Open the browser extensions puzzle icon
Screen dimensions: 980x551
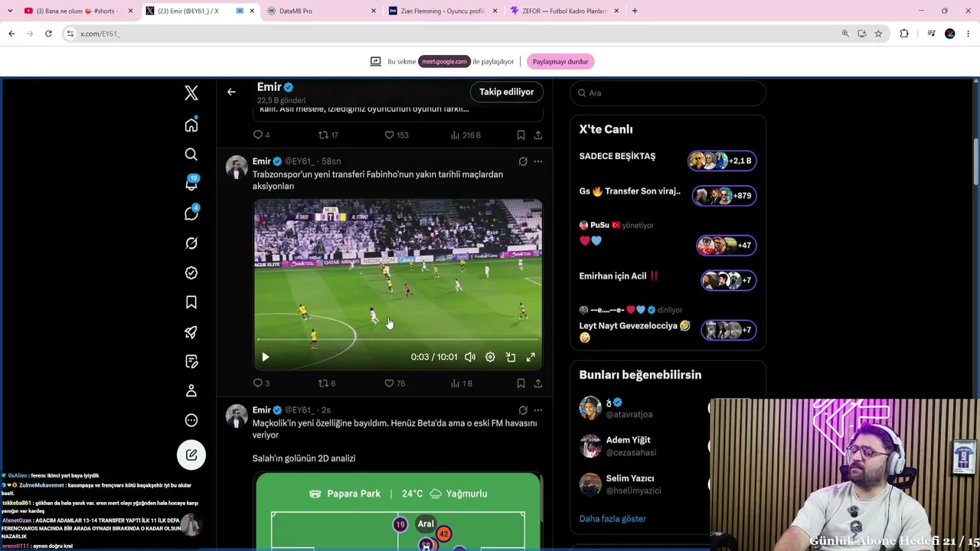coord(904,34)
